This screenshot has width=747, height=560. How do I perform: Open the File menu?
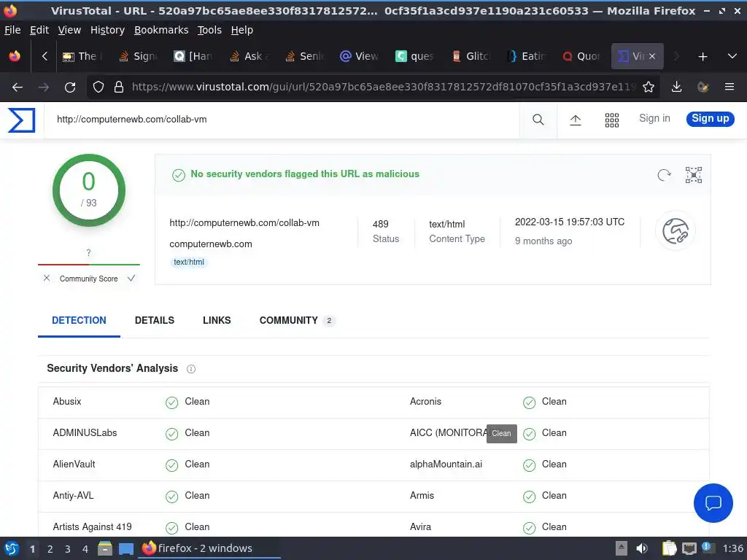click(12, 30)
